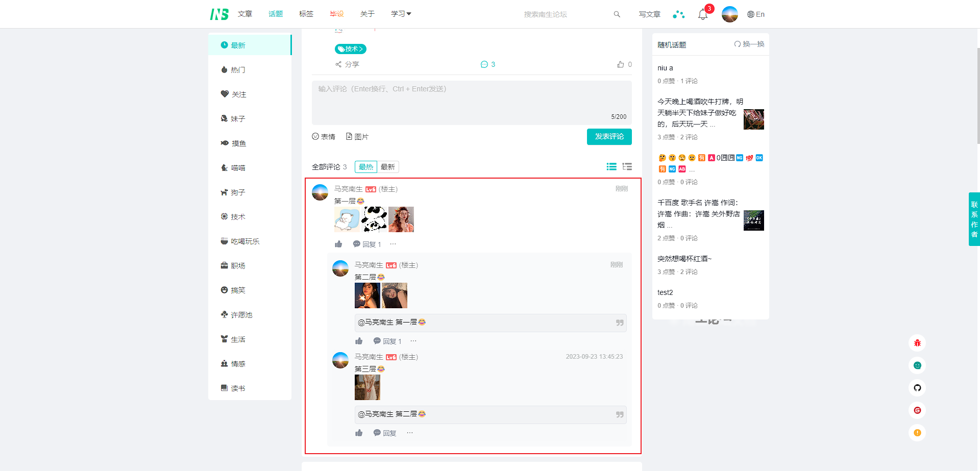Switch comment sorting to 最热
The height and width of the screenshot is (471, 980).
pyautogui.click(x=365, y=167)
